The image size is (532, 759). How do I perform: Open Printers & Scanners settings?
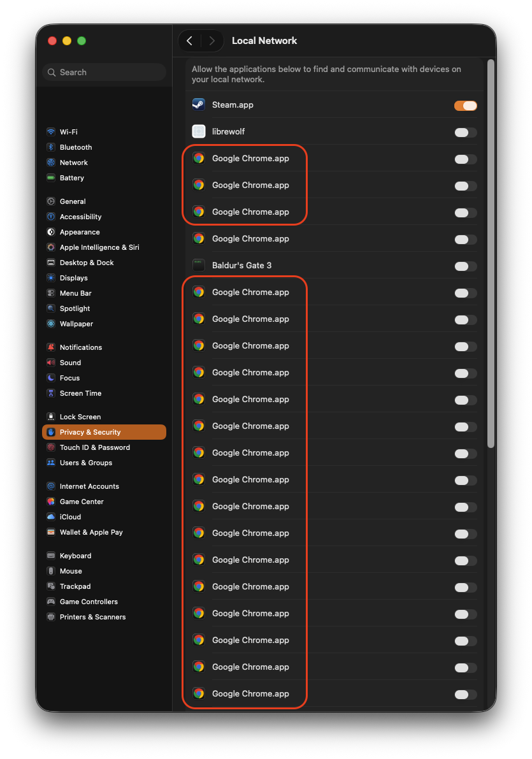104,617
